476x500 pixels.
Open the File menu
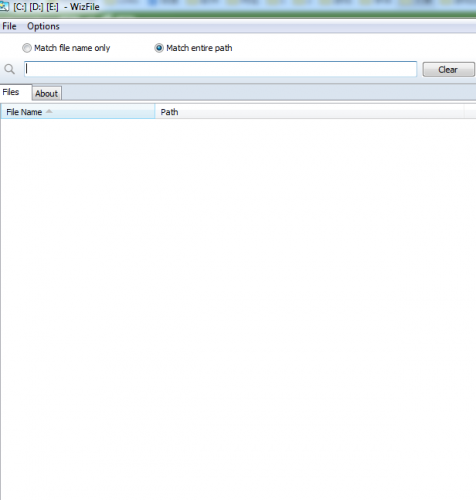tap(9, 26)
